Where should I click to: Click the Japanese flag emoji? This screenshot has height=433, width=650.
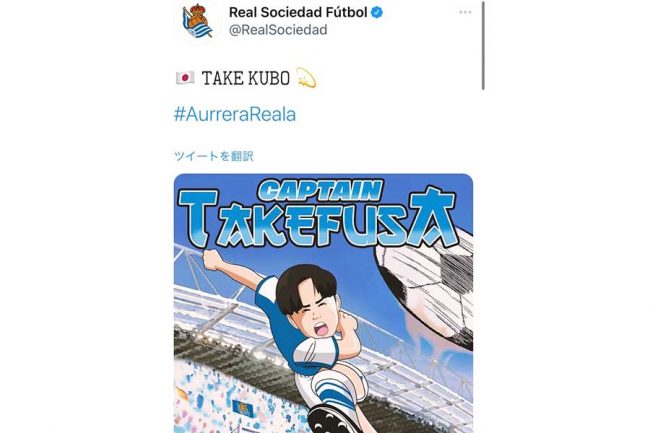click(x=184, y=78)
